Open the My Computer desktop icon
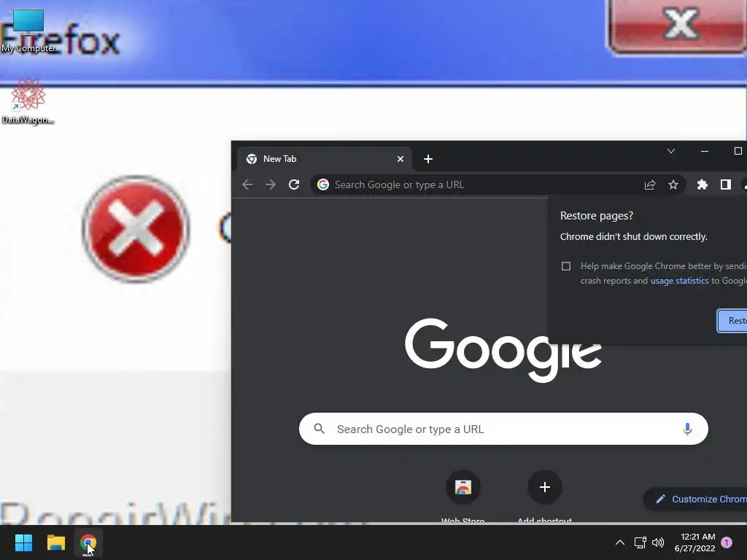 coord(28,31)
